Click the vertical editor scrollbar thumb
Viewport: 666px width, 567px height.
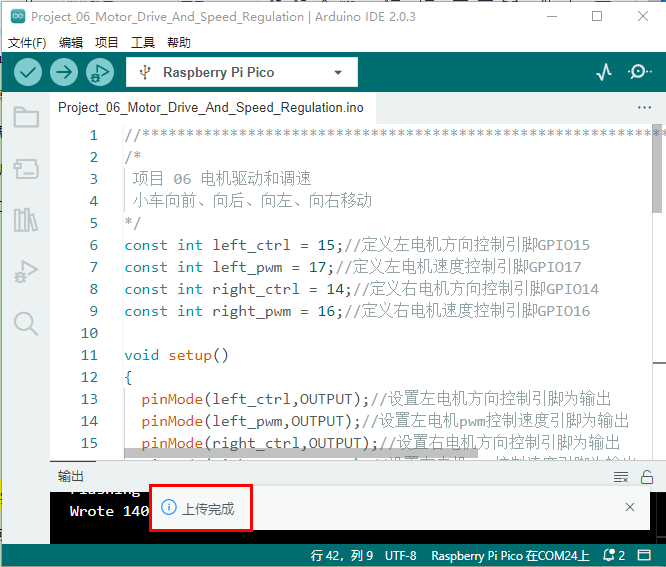tap(657, 169)
